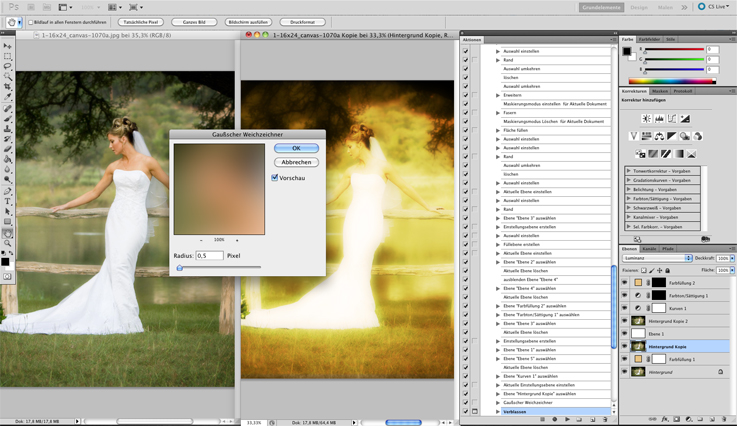This screenshot has width=737, height=426.
Task: Enable Bildlauf in allen Fenstern durchführen
Action: point(31,22)
